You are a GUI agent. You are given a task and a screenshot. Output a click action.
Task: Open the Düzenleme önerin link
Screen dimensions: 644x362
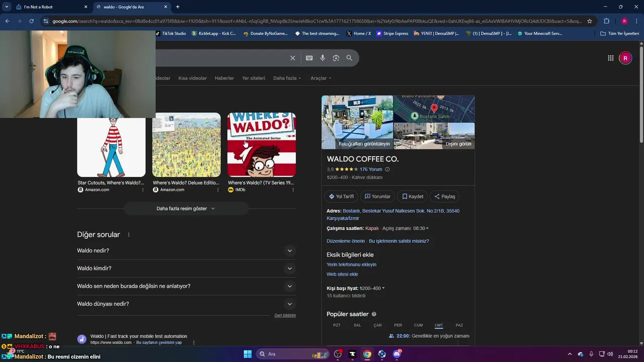tap(346, 241)
